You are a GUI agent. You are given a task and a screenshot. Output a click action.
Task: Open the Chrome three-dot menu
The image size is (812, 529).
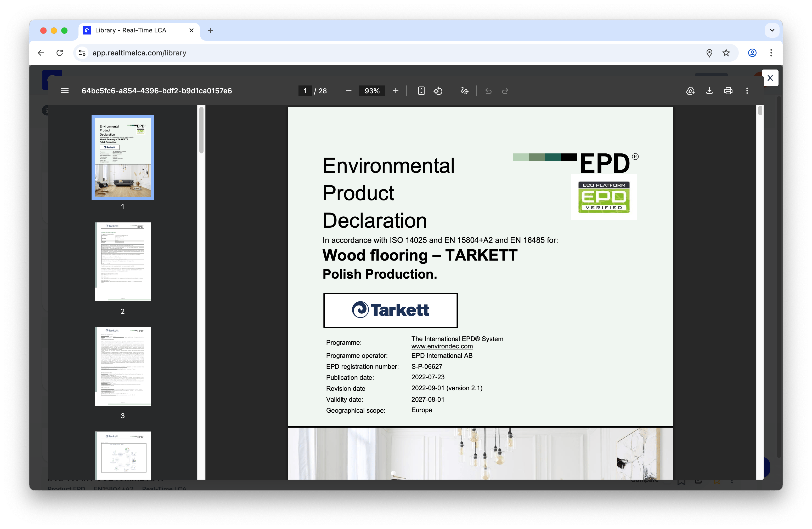tap(771, 53)
